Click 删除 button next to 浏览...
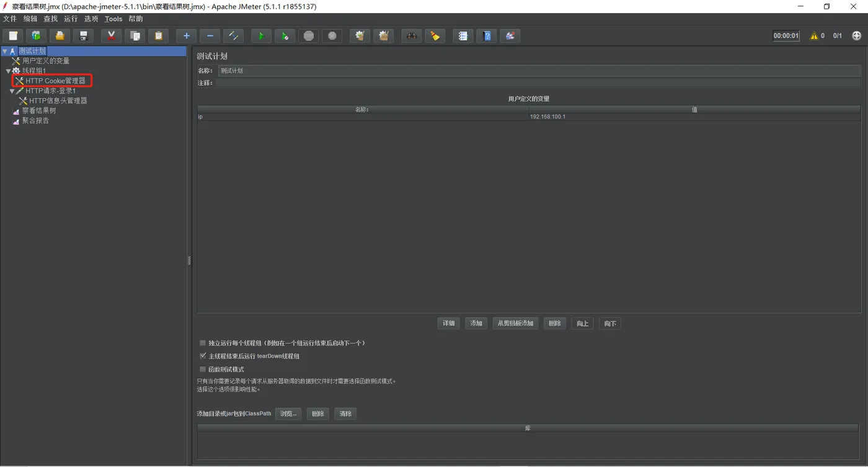This screenshot has width=868, height=467. [318, 414]
